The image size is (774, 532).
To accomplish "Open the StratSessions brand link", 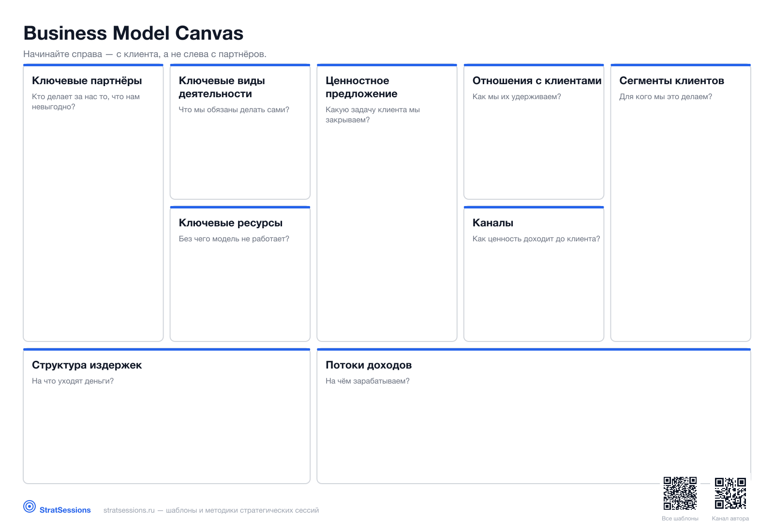I will (65, 510).
